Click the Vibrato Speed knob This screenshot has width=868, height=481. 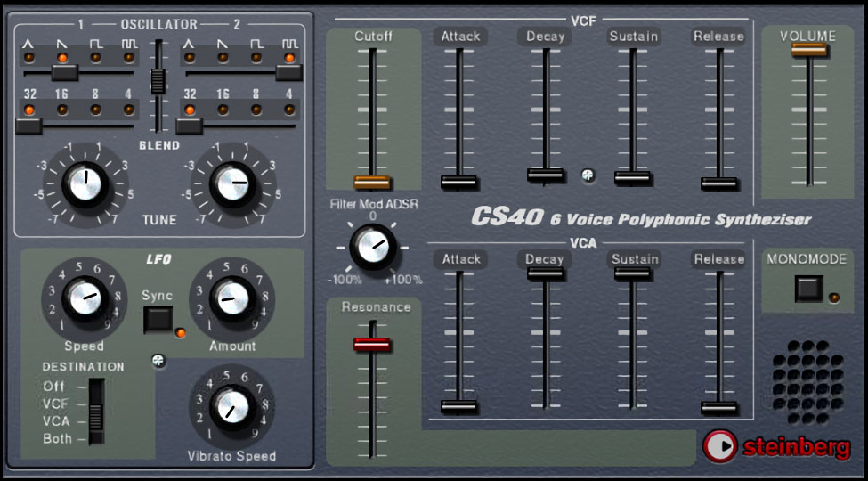click(x=232, y=407)
